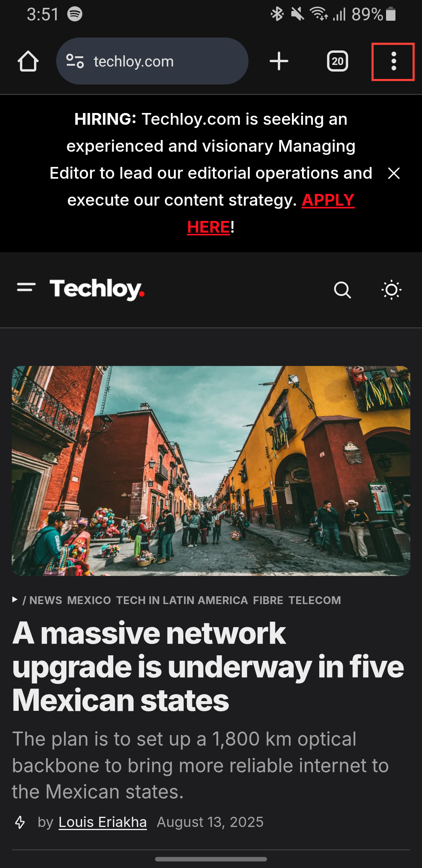The image size is (422, 868).
Task: Tap the techloy.com address bar
Action: [x=152, y=61]
